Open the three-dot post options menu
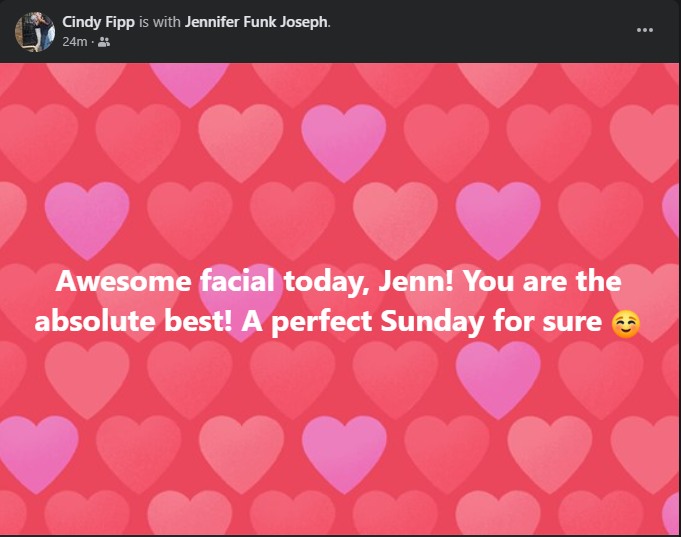Screen dimensions: 681x537 (x=645, y=30)
